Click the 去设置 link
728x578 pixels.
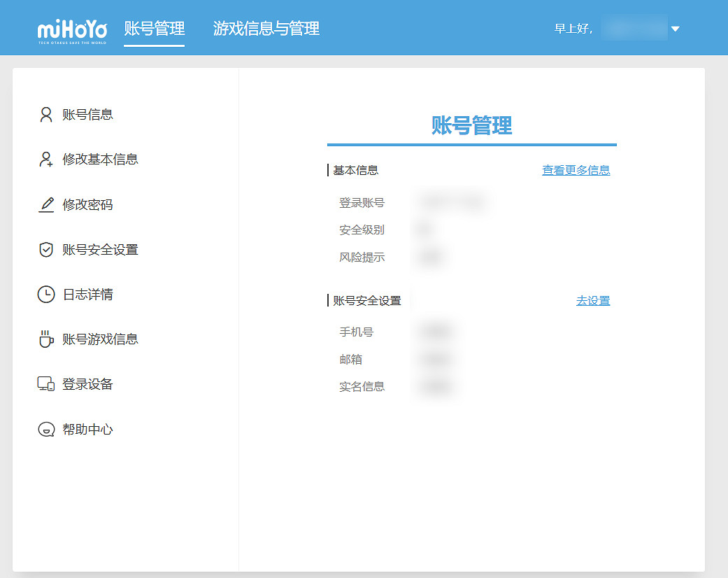coord(592,301)
